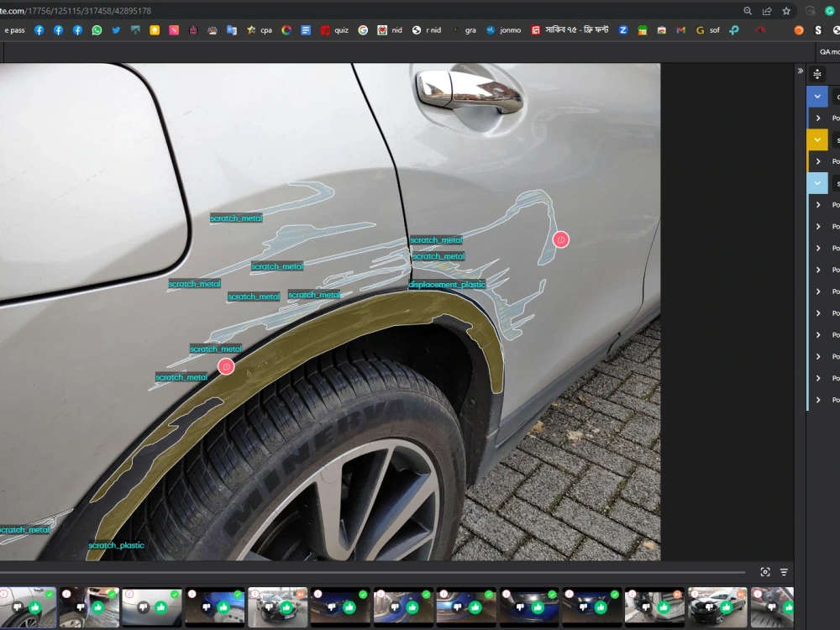Select the scratch_metal label directly above displacement_plastic
The image size is (840, 630).
click(438, 256)
